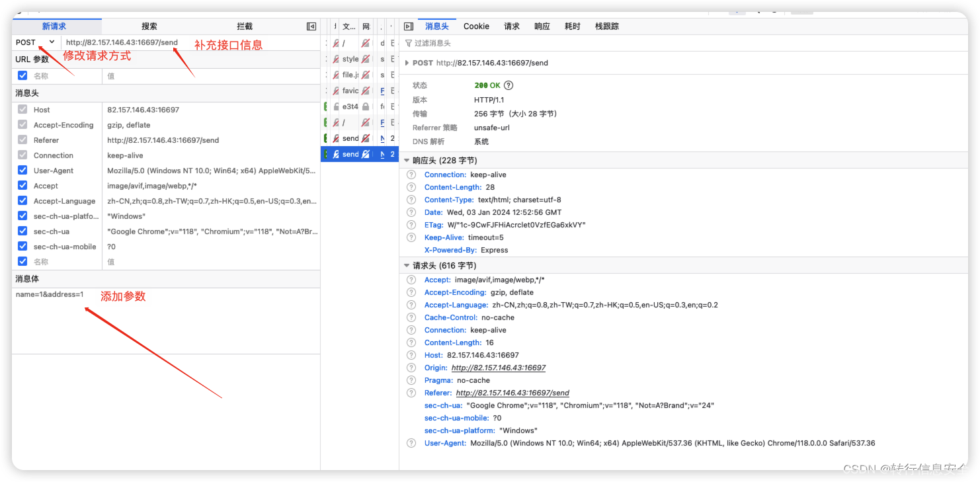Click the funnel icon in header filter
The height and width of the screenshot is (482, 980).
409,43
